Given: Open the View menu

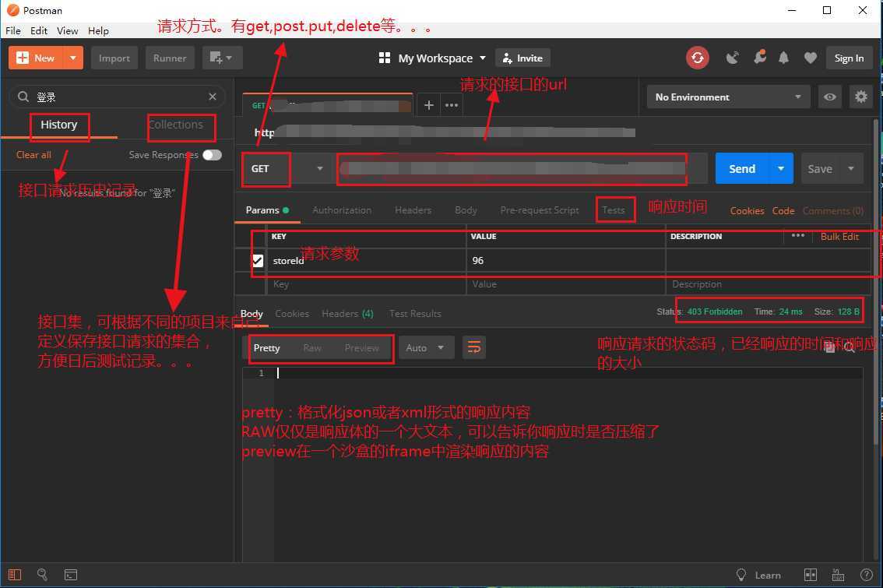Looking at the screenshot, I should tap(68, 30).
